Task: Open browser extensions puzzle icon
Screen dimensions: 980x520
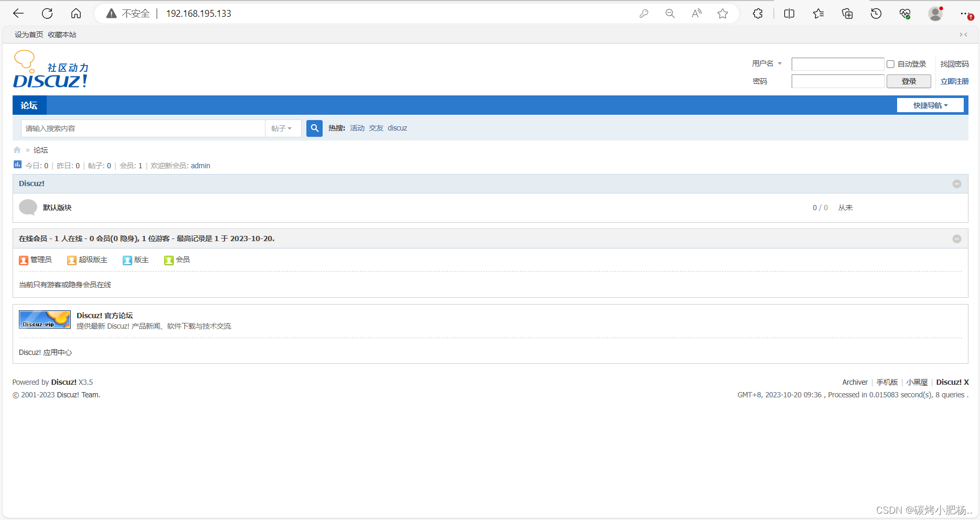Action: 758,14
